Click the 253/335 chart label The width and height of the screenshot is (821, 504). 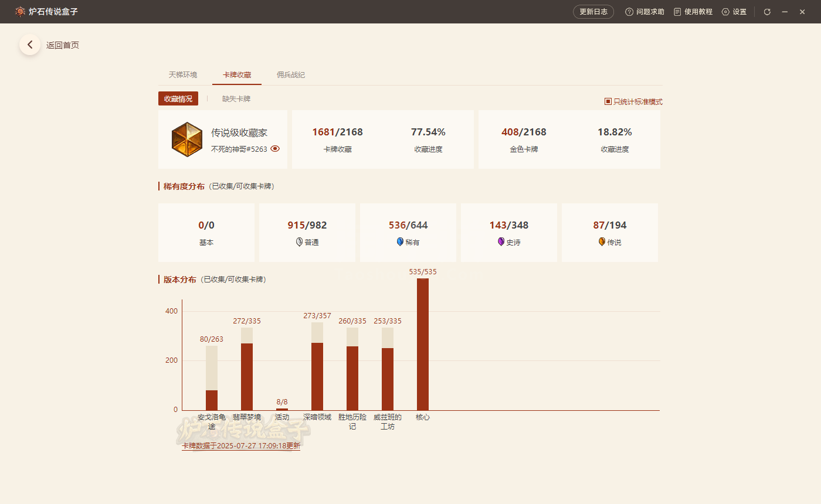pyautogui.click(x=388, y=321)
